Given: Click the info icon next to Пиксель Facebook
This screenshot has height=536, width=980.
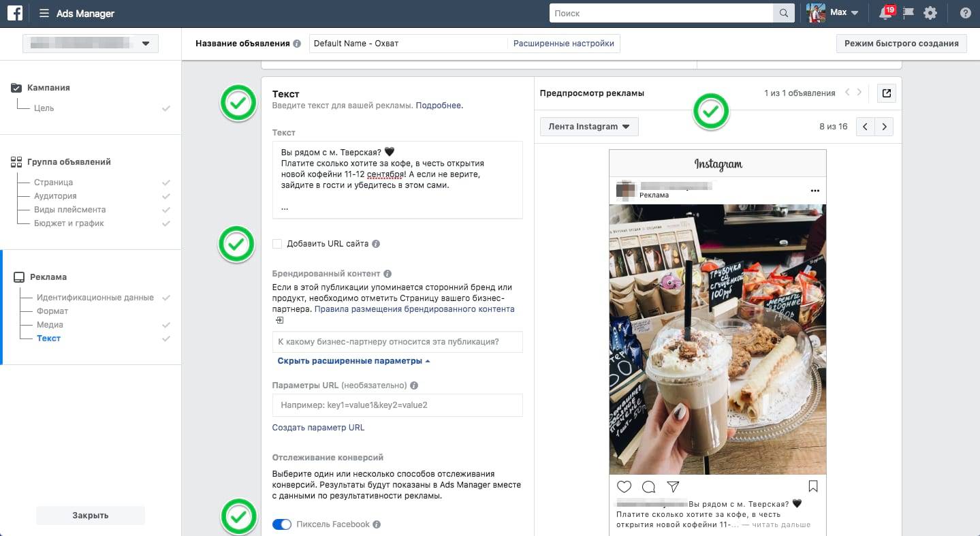Looking at the screenshot, I should 377,524.
